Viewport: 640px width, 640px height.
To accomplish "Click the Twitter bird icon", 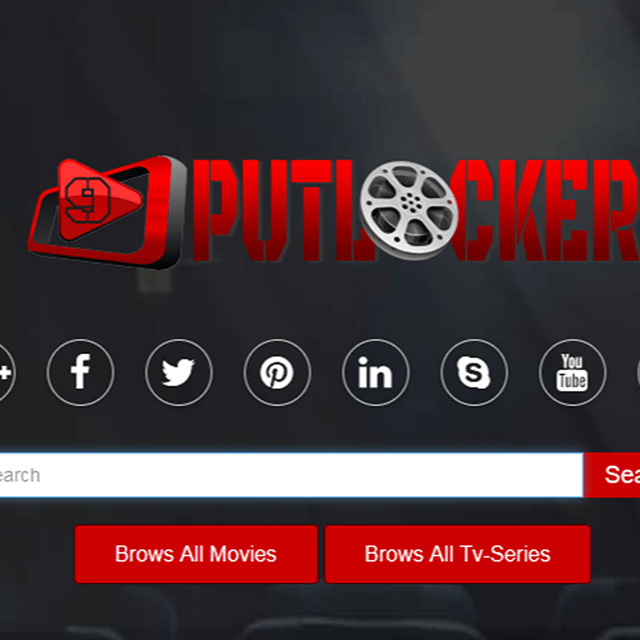I will pyautogui.click(x=178, y=373).
